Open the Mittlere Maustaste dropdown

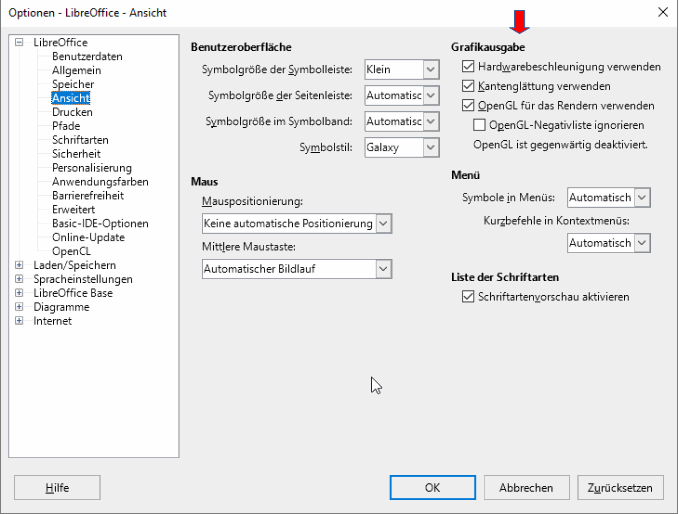pyautogui.click(x=383, y=269)
